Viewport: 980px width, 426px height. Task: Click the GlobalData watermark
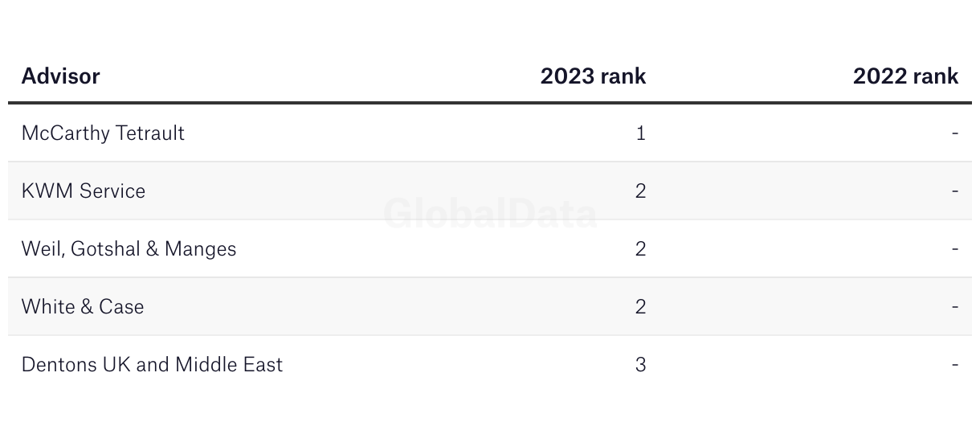[x=490, y=214]
